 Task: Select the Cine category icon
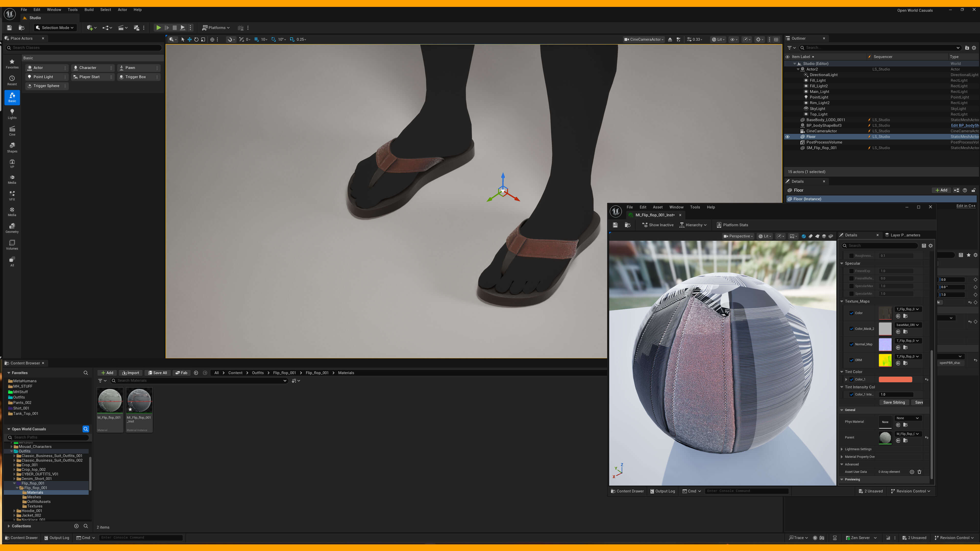tap(12, 131)
